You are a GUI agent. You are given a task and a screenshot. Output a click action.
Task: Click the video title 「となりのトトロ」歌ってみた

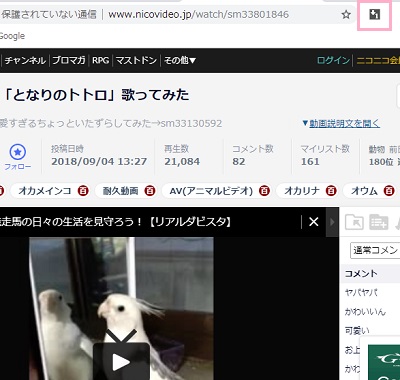pyautogui.click(x=96, y=95)
